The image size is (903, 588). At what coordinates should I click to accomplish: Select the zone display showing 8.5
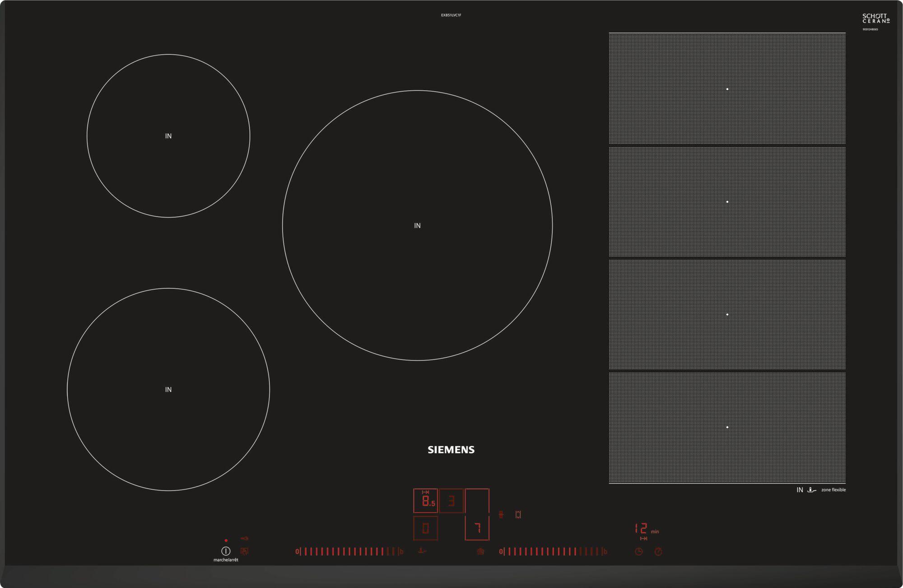(425, 501)
